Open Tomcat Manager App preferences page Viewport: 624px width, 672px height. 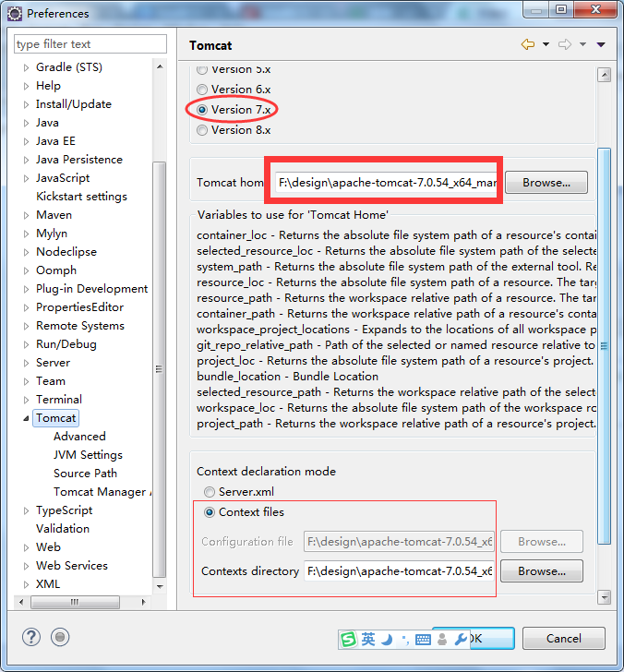click(x=102, y=492)
